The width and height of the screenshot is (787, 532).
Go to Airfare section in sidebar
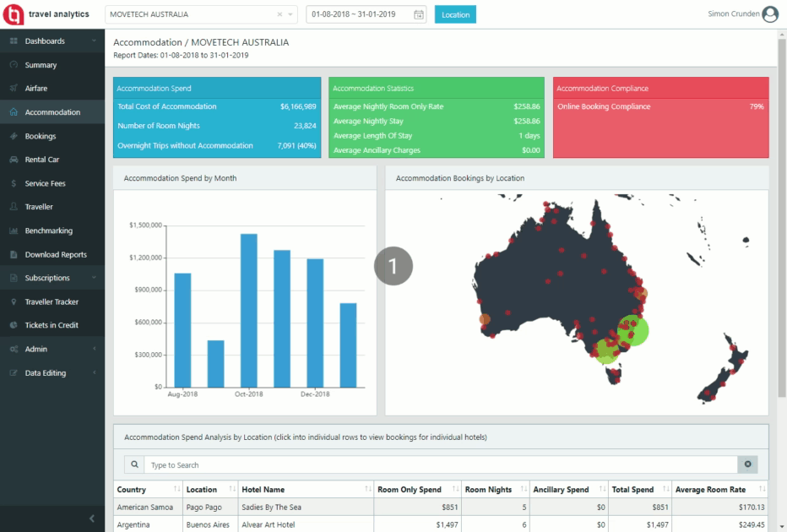[36, 89]
